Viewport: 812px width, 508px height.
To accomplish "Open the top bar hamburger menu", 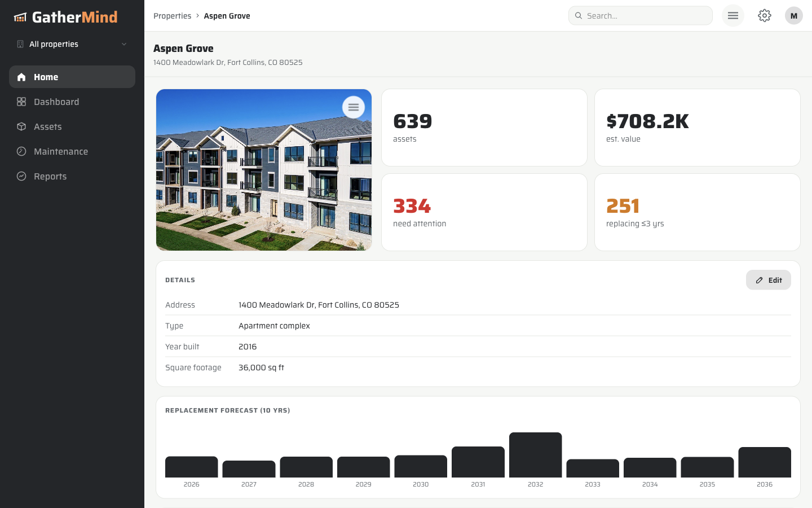I will (733, 16).
